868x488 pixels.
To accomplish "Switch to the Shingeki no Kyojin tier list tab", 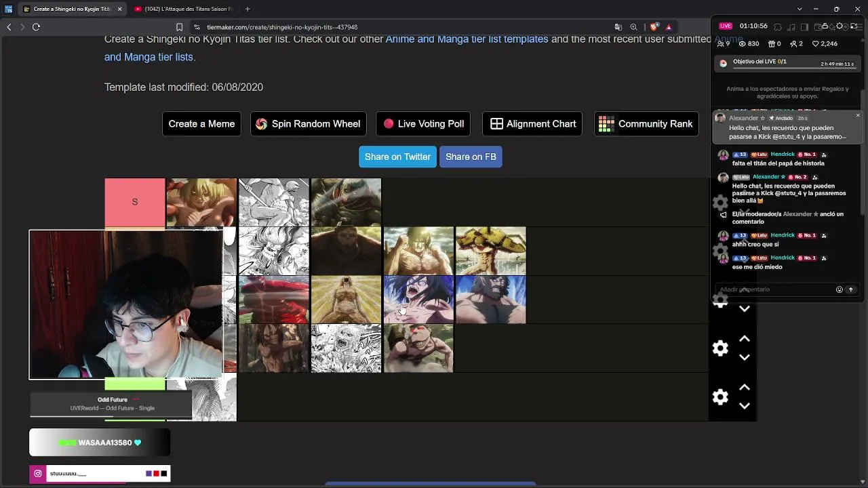I will tap(71, 9).
